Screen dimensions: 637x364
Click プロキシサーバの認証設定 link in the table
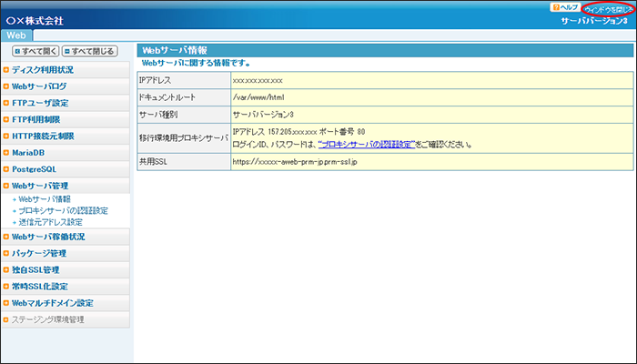tap(367, 144)
